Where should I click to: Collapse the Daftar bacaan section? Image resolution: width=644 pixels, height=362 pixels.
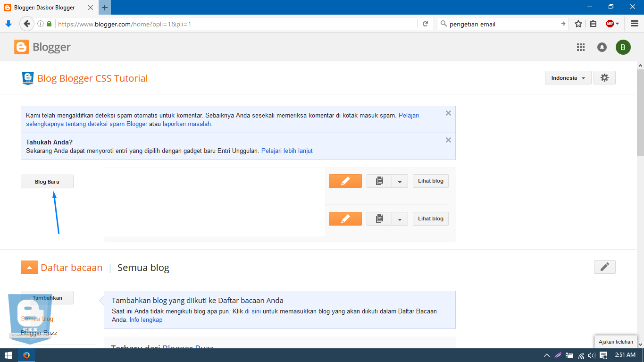(x=29, y=267)
